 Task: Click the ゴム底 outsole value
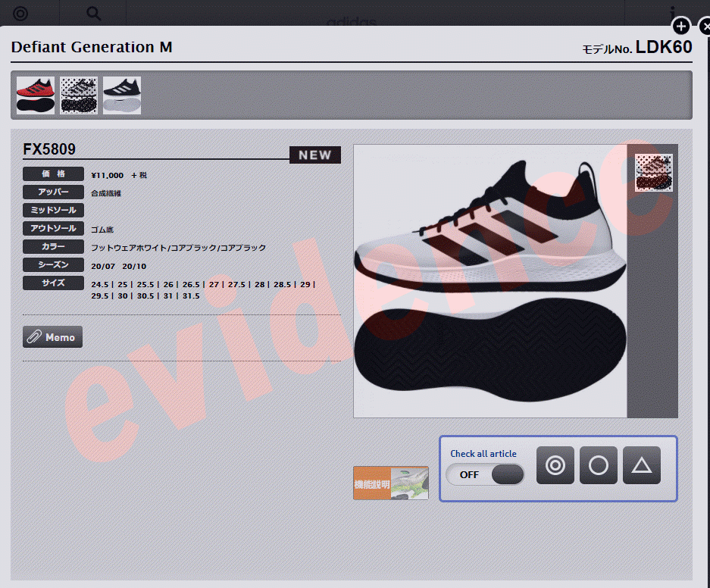(x=102, y=230)
